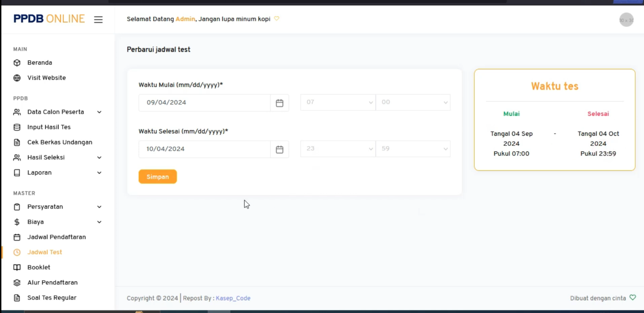Click the Perbarui jadwal test heading

point(158,50)
